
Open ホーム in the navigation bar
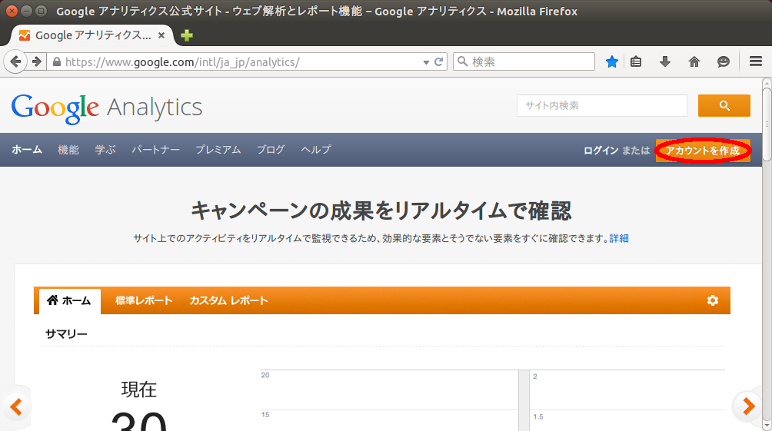[x=27, y=149]
